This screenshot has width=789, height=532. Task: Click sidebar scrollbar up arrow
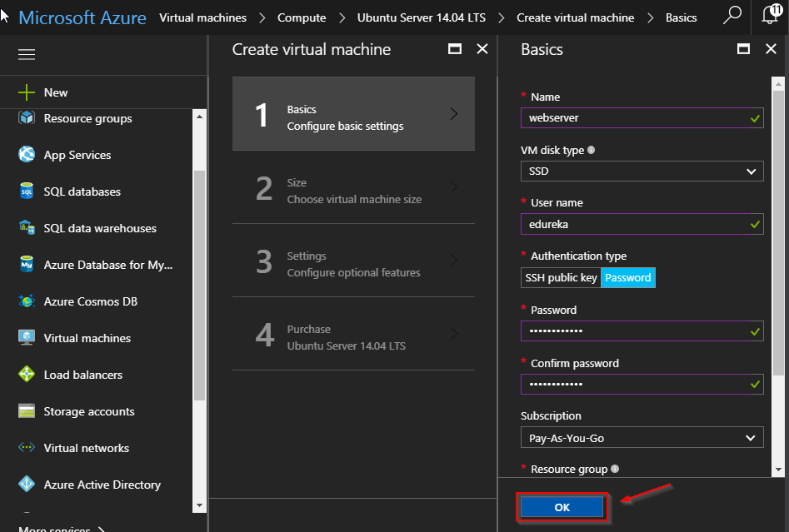(x=199, y=117)
